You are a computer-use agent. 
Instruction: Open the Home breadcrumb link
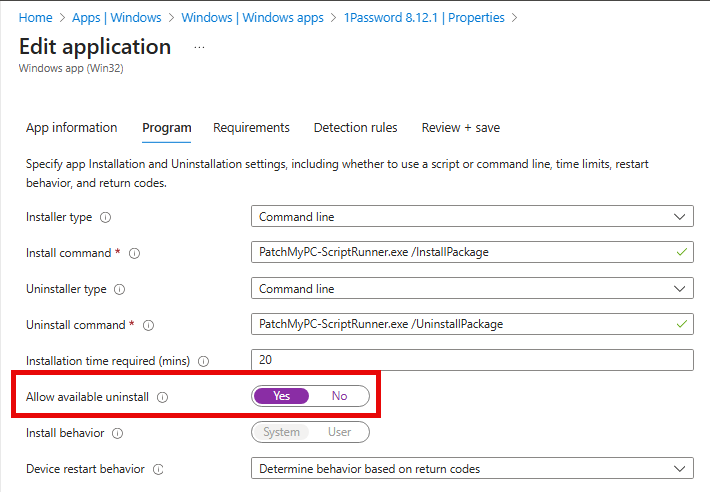35,18
